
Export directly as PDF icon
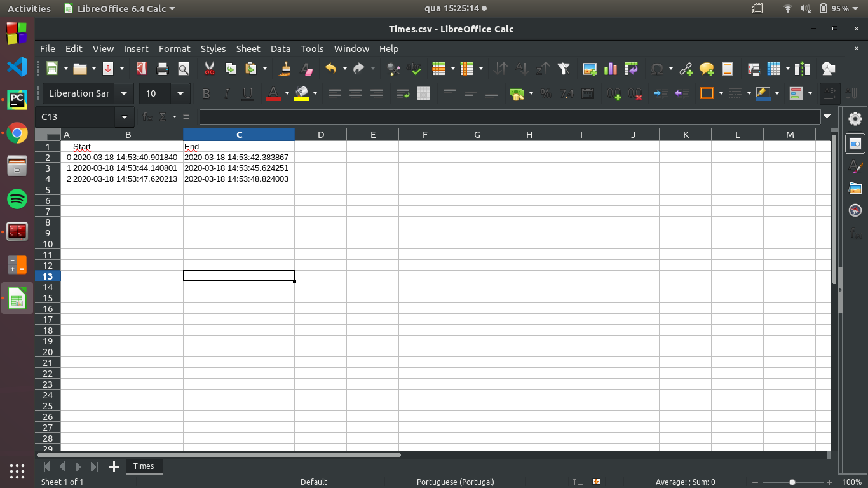point(142,69)
